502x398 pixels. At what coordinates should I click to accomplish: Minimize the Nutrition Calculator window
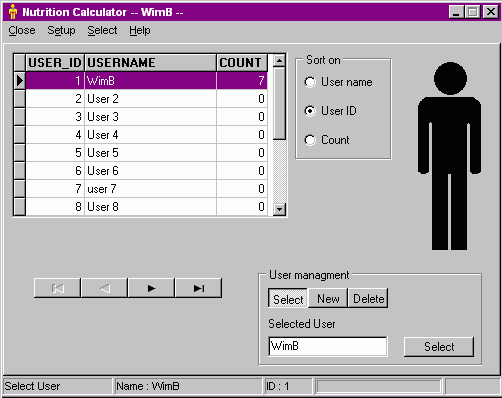pyautogui.click(x=456, y=12)
